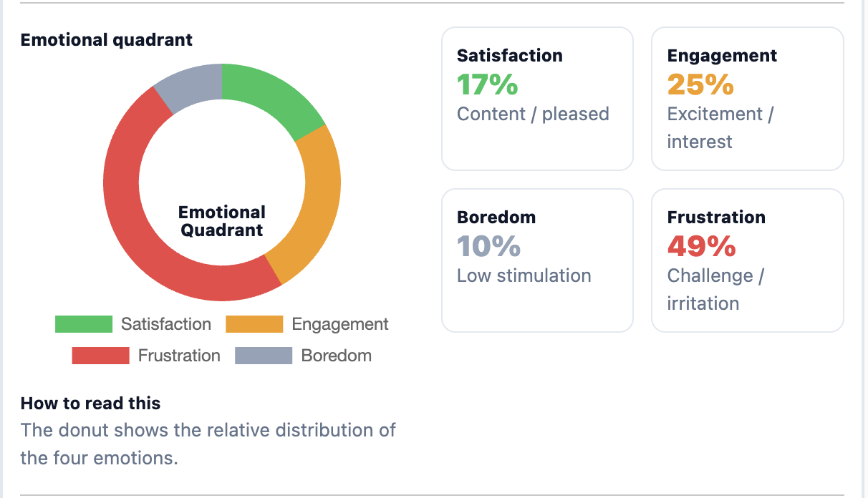Screen dimensions: 868x498
Task: Click the 10% Boredom value
Action: pyautogui.click(x=488, y=247)
